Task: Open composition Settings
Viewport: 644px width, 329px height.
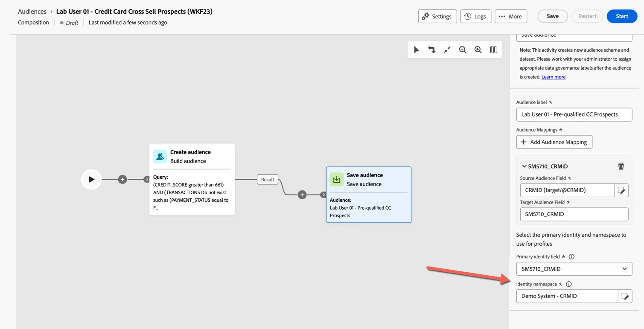Action: click(437, 16)
